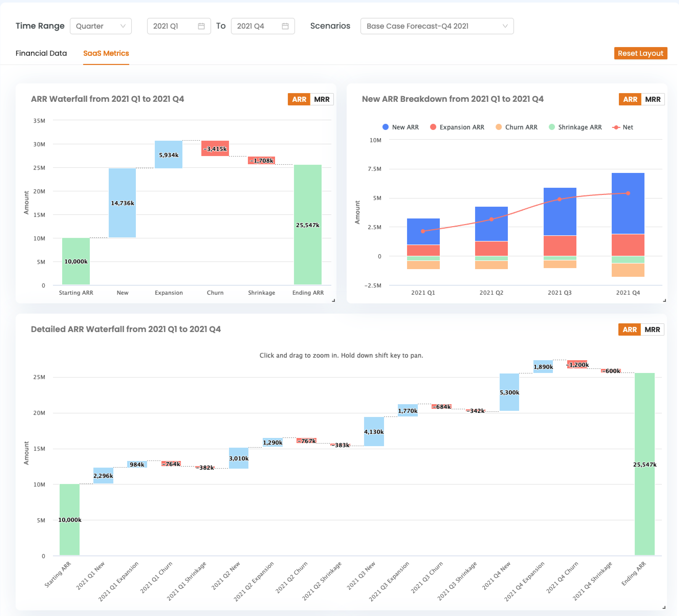Click calendar icon in 2021 Q1 field
This screenshot has height=616, width=679.
tap(201, 26)
